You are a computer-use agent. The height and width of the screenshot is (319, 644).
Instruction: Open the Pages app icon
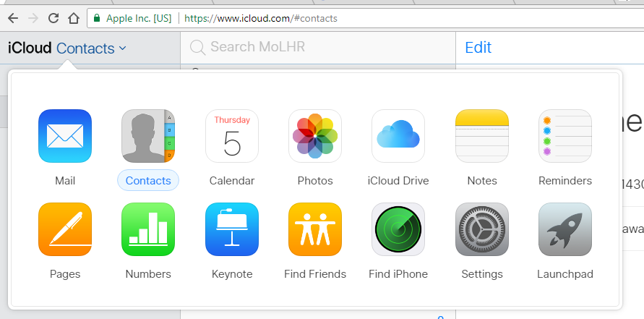click(x=65, y=229)
